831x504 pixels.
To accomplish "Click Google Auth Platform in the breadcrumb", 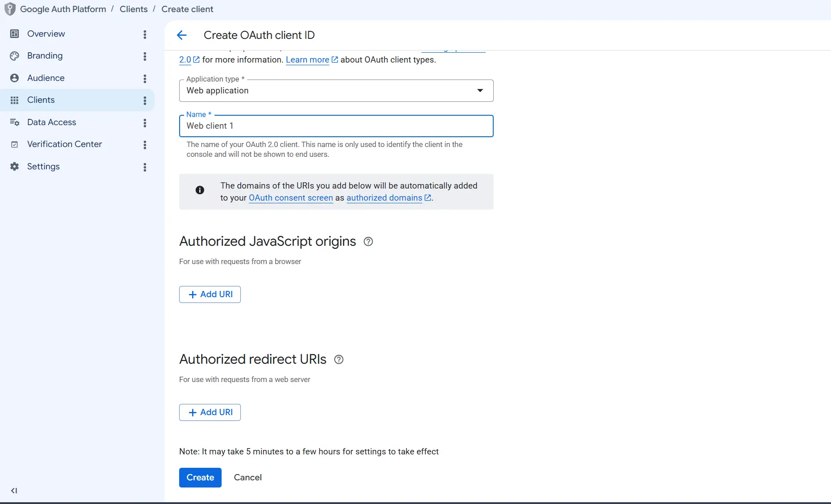I will (63, 9).
